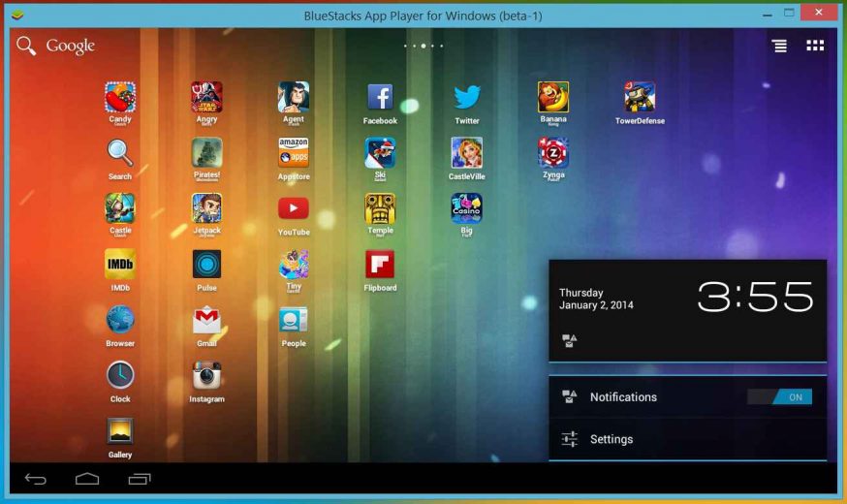Open the Tiny Castle game
The width and height of the screenshot is (847, 504).
pos(294,265)
